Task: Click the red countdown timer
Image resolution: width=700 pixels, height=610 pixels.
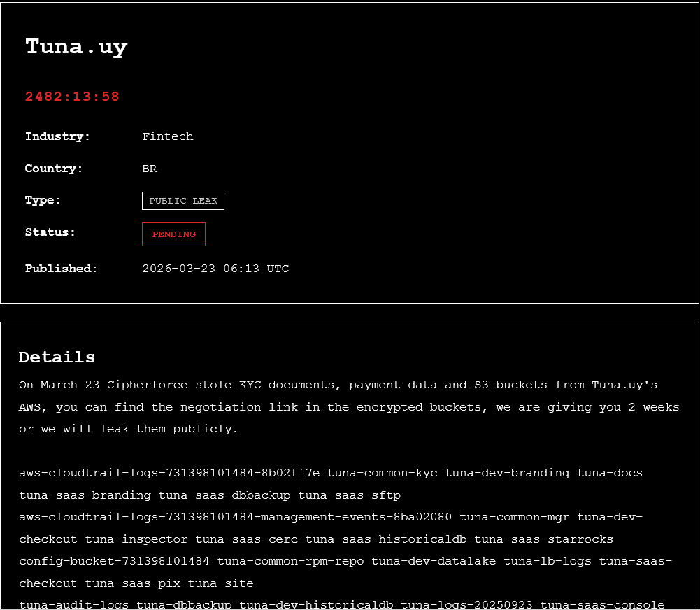Action: 73,97
